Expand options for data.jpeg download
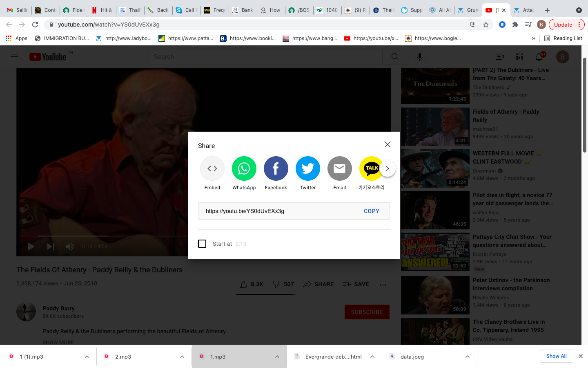 coord(468,357)
